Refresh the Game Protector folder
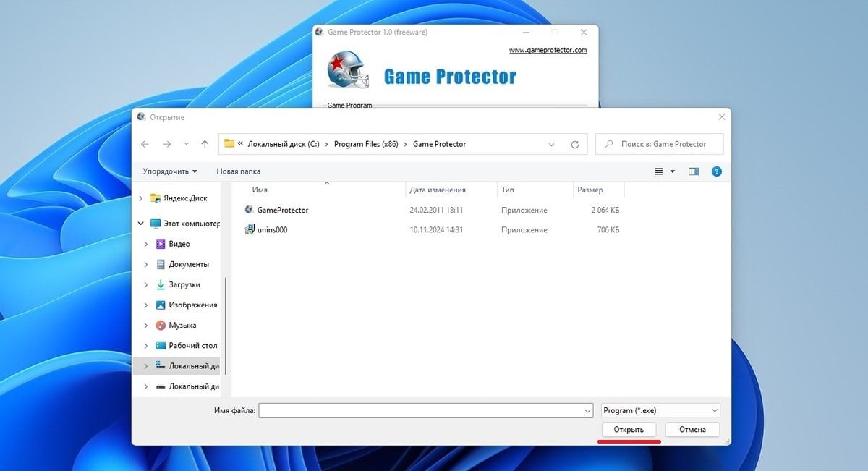The width and height of the screenshot is (868, 471). click(x=575, y=144)
